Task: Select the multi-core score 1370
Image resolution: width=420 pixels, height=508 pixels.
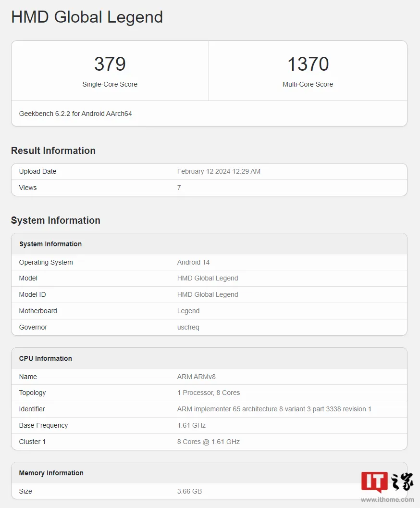Action: (308, 64)
